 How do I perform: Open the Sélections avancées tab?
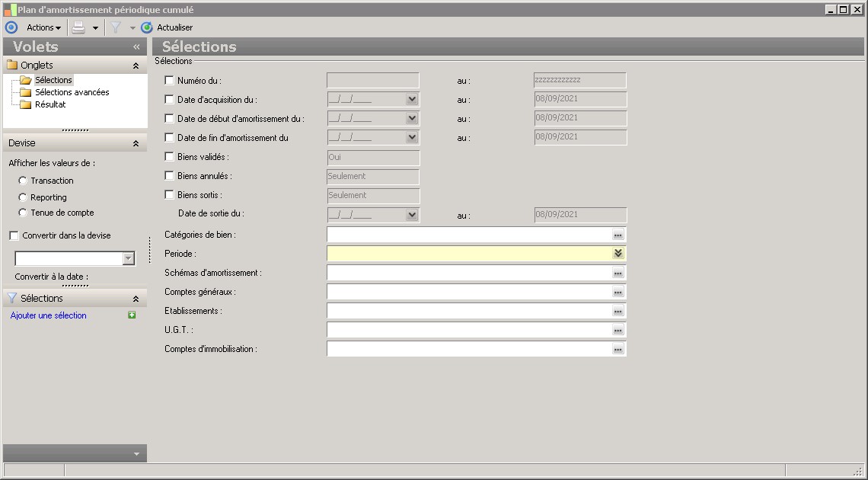point(72,92)
